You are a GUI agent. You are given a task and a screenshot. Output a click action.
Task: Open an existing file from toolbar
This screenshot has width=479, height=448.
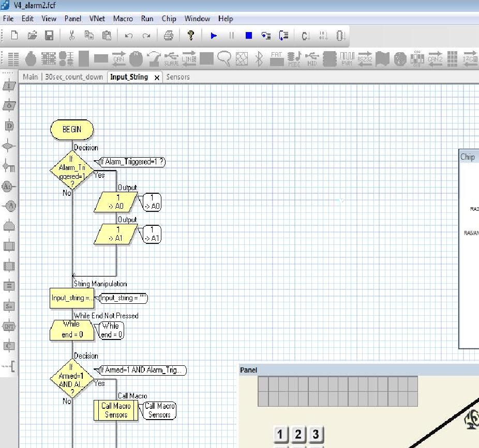(32, 36)
